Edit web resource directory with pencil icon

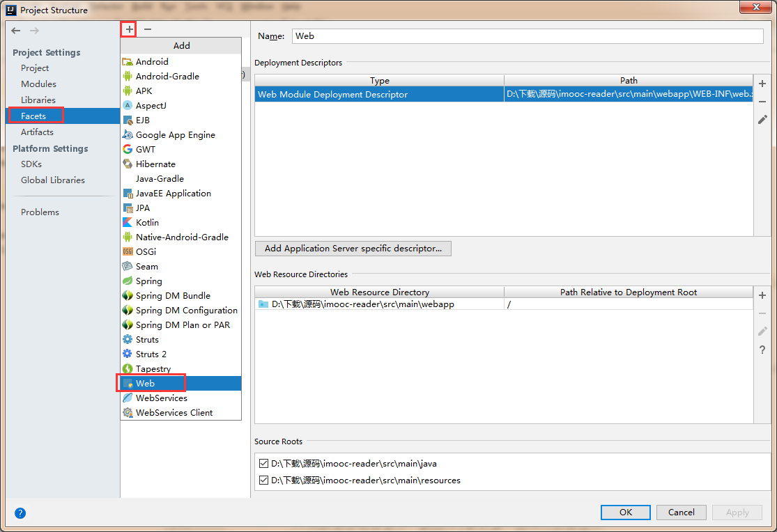click(762, 331)
